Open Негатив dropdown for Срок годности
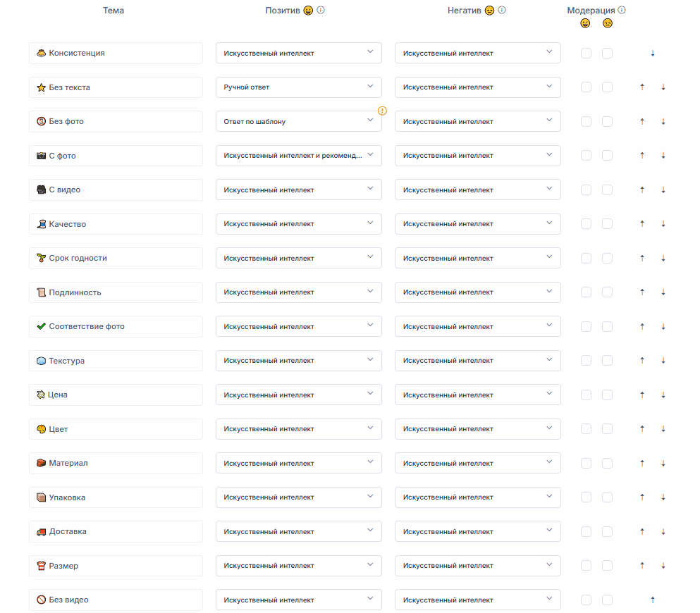 [x=478, y=259]
